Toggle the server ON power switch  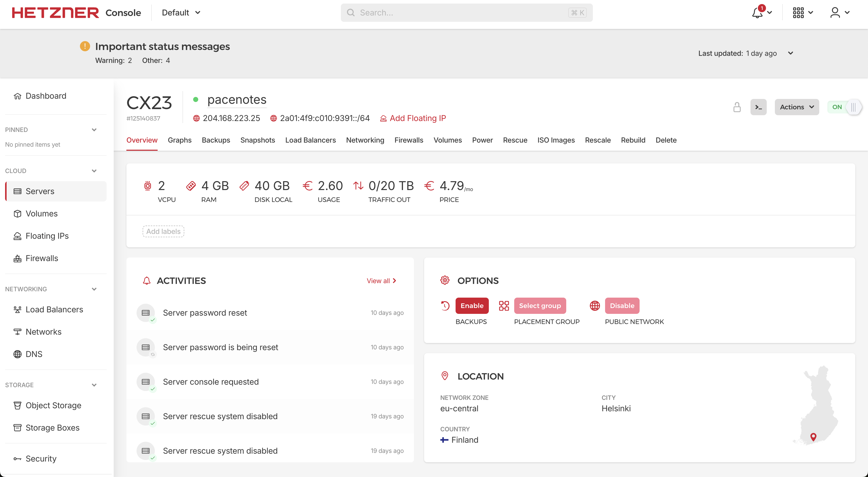coord(844,107)
